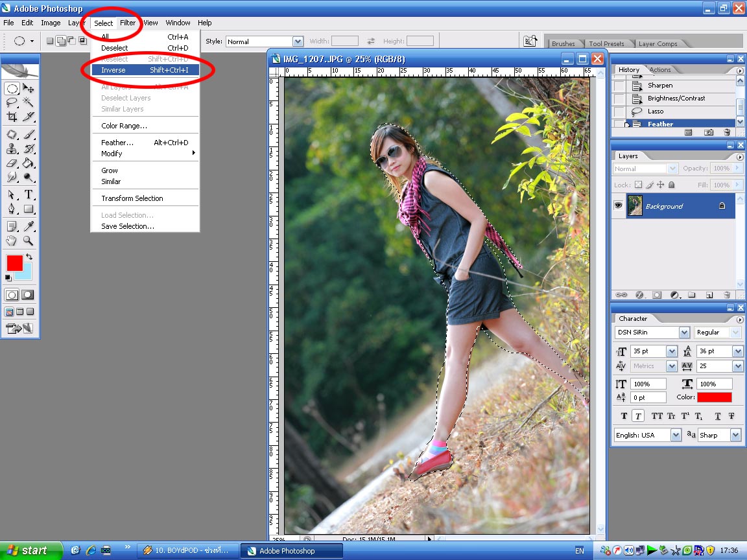Delete layer using Layers panel trash icon
Screen dimensions: 747x560
726,295
